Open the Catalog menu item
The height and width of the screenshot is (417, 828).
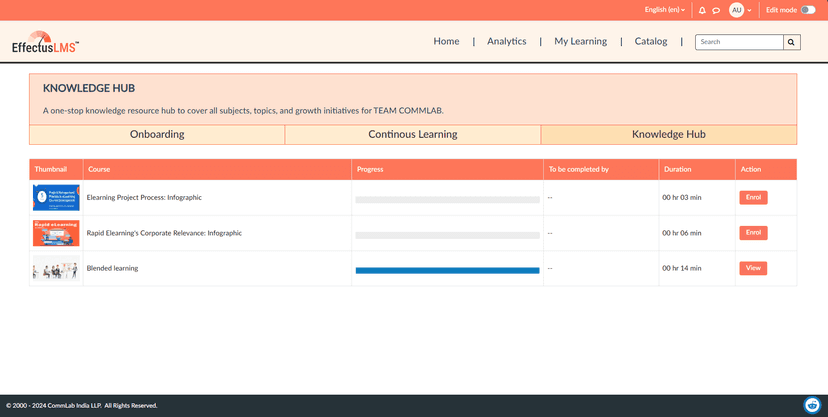click(651, 41)
